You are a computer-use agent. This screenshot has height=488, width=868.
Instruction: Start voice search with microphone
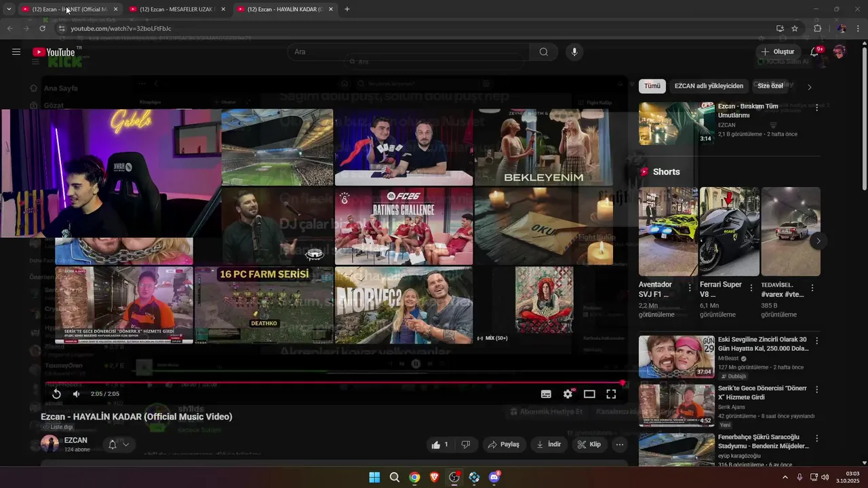tap(574, 52)
